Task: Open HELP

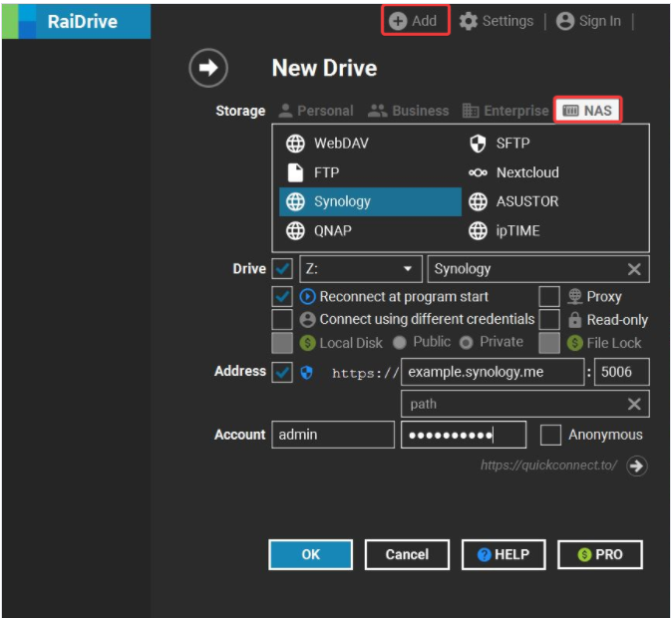Action: [x=504, y=554]
